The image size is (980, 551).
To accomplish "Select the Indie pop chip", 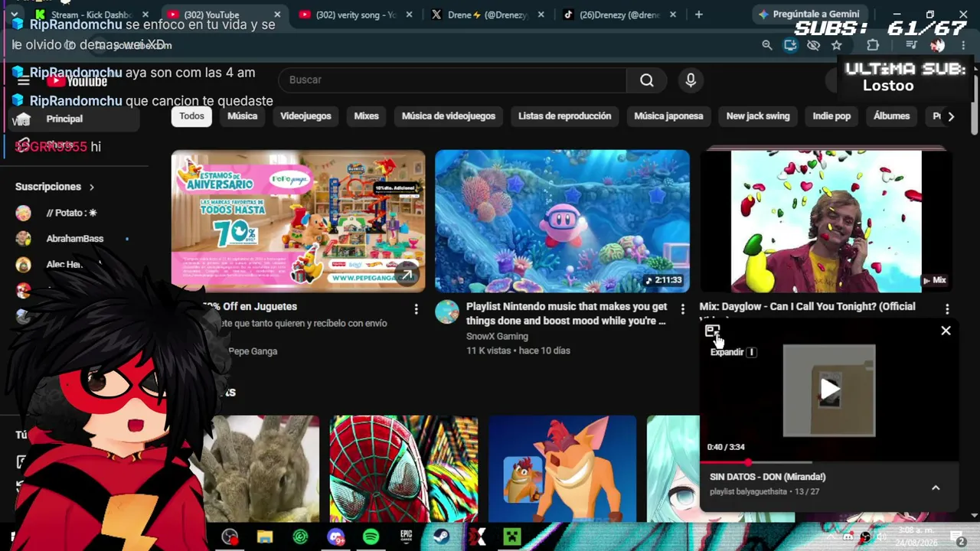I will tap(831, 116).
